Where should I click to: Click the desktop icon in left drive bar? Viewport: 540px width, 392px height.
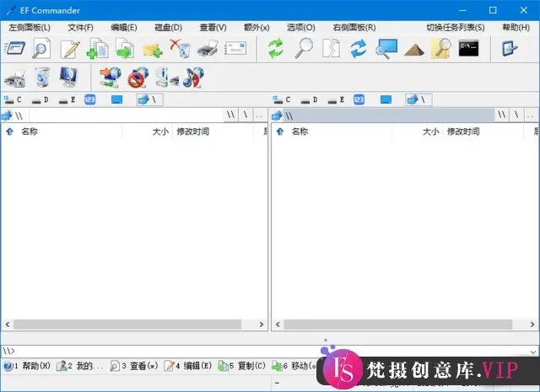(x=116, y=99)
